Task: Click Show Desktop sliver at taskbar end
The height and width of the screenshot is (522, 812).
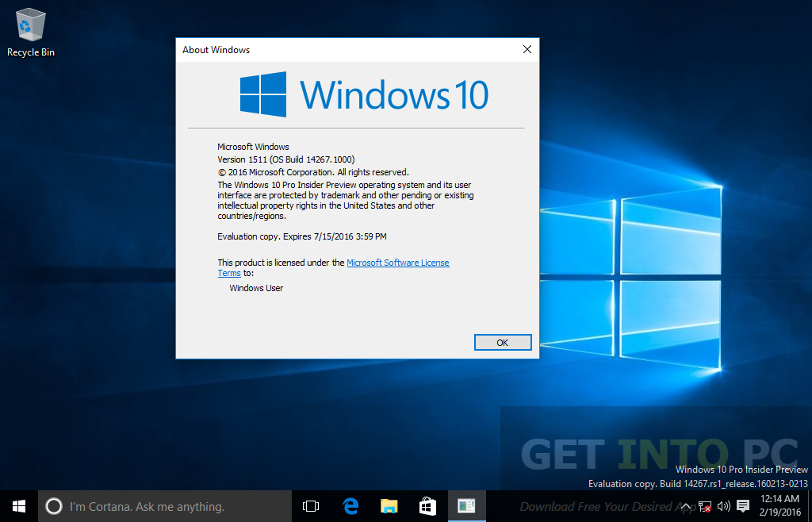Action: point(810,506)
